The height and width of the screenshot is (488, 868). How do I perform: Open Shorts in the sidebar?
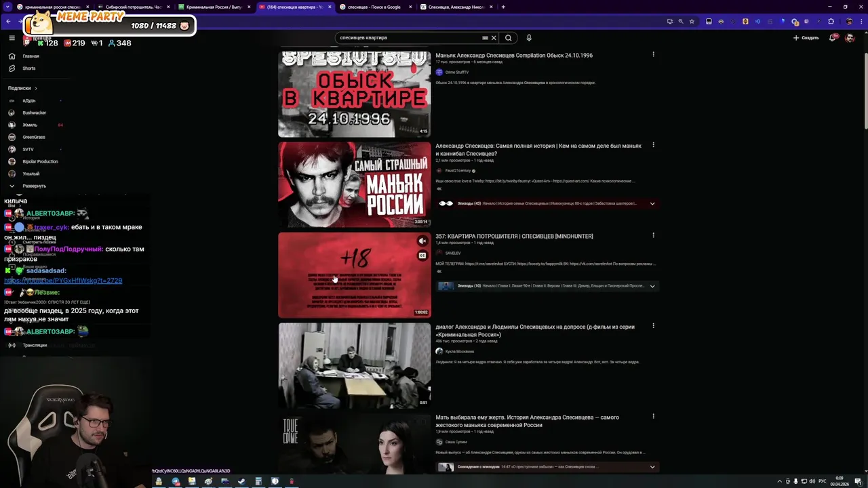[x=22, y=68]
